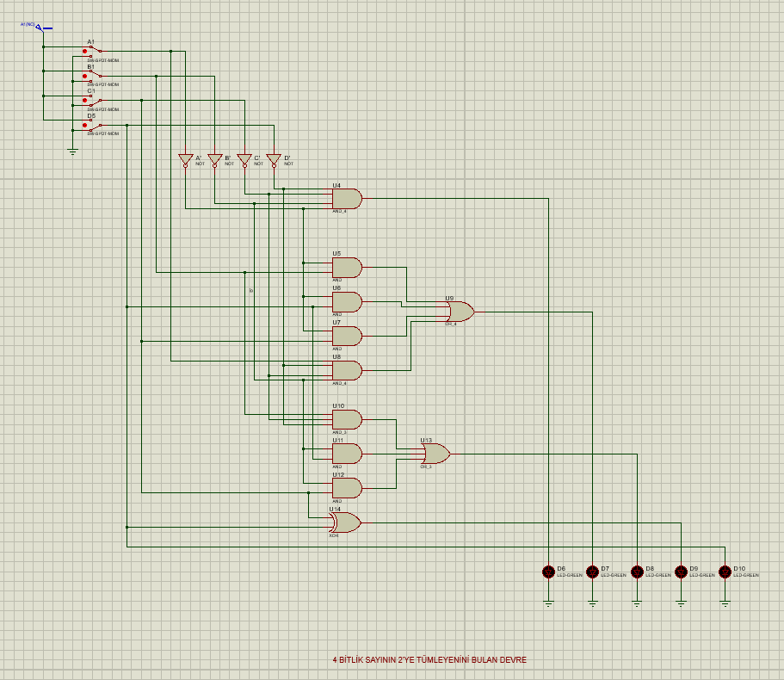
Task: Select the U7 AND gate
Action: click(x=348, y=337)
